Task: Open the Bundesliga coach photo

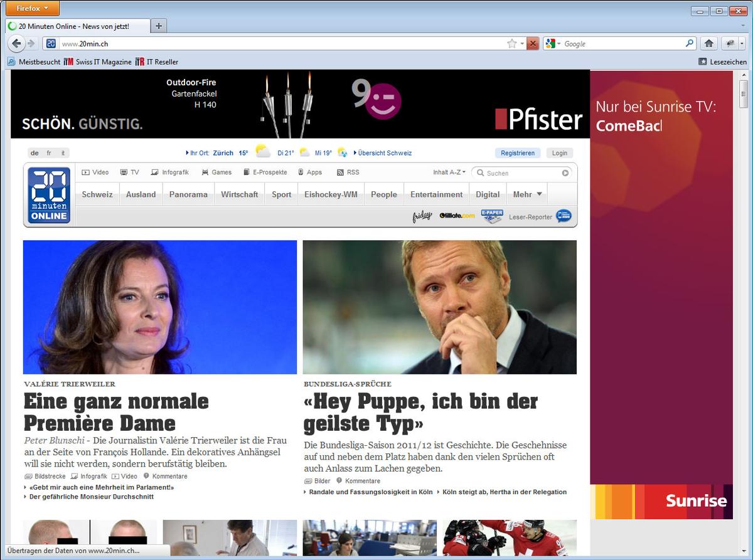Action: pyautogui.click(x=440, y=307)
